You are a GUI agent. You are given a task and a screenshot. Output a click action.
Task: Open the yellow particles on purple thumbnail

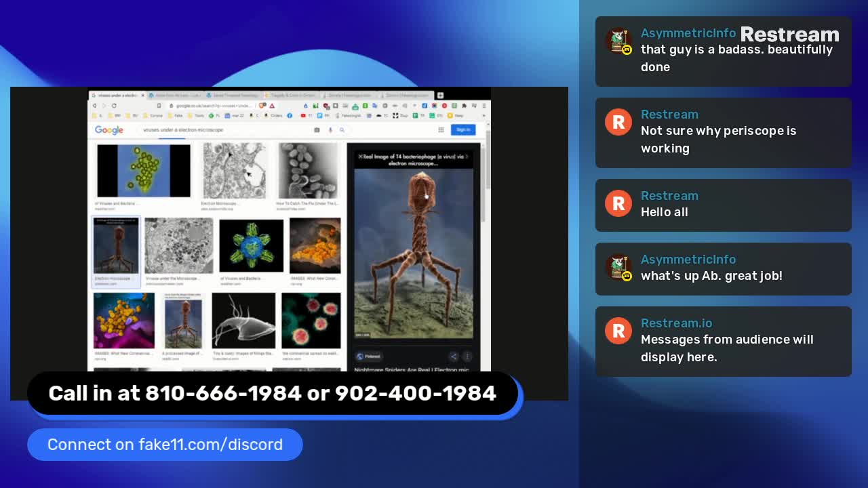pyautogui.click(x=124, y=321)
